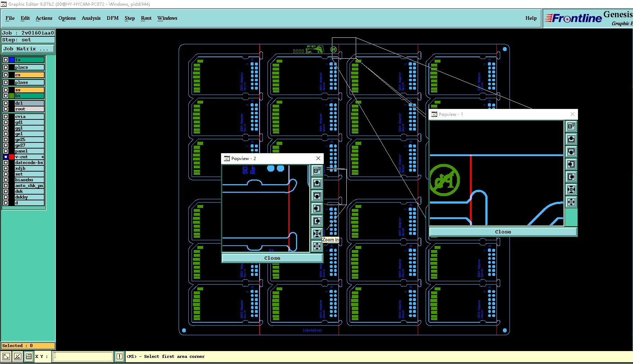633x364 pixels.
Task: Open the Job Matrix ... selector
Action: [x=28, y=49]
